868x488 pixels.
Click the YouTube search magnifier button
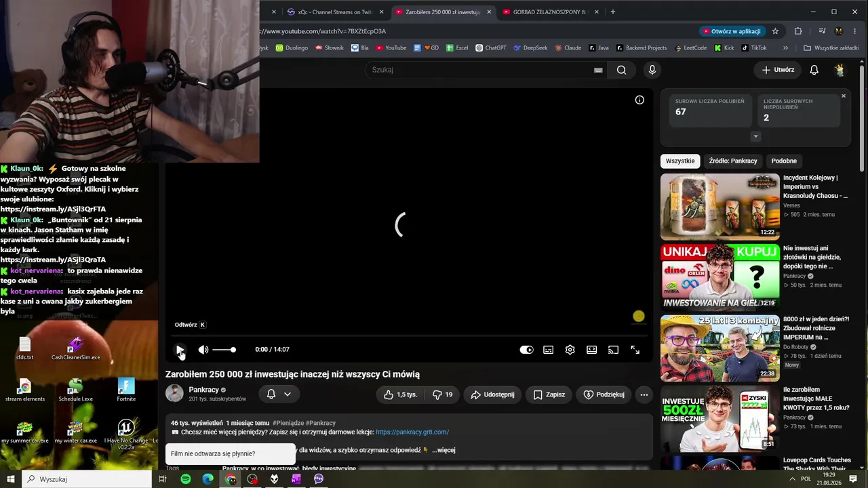pyautogui.click(x=621, y=70)
